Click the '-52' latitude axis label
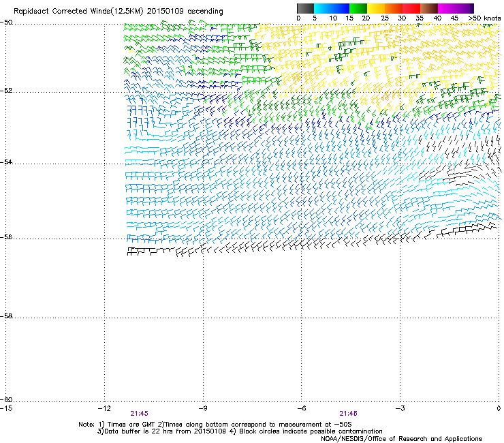504x443 pixels. click(6, 91)
